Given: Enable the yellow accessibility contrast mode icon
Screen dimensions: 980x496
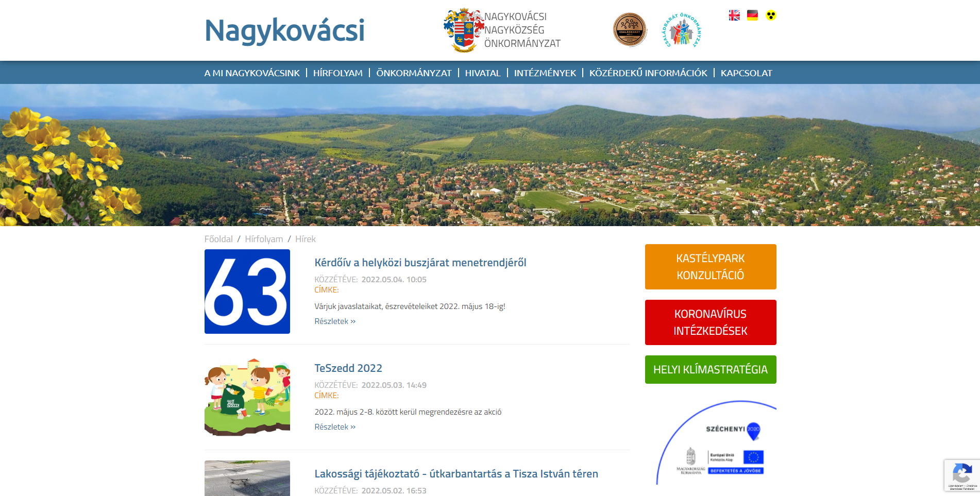Looking at the screenshot, I should (771, 15).
